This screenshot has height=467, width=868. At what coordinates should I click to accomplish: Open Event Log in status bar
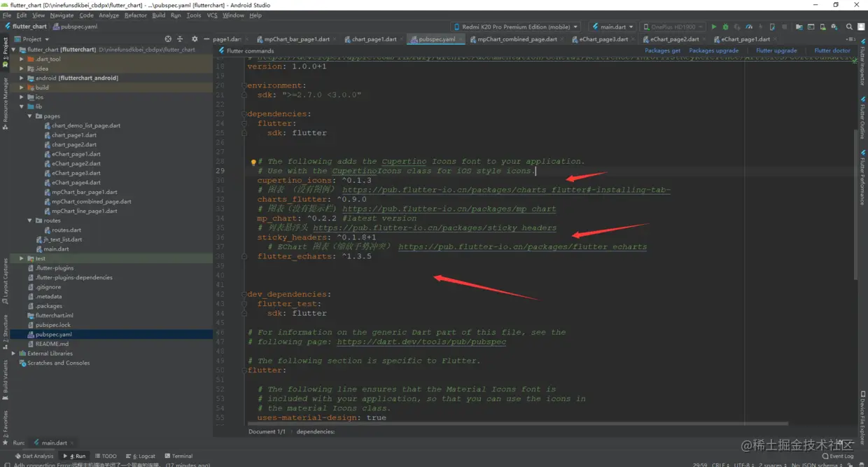[837, 456]
